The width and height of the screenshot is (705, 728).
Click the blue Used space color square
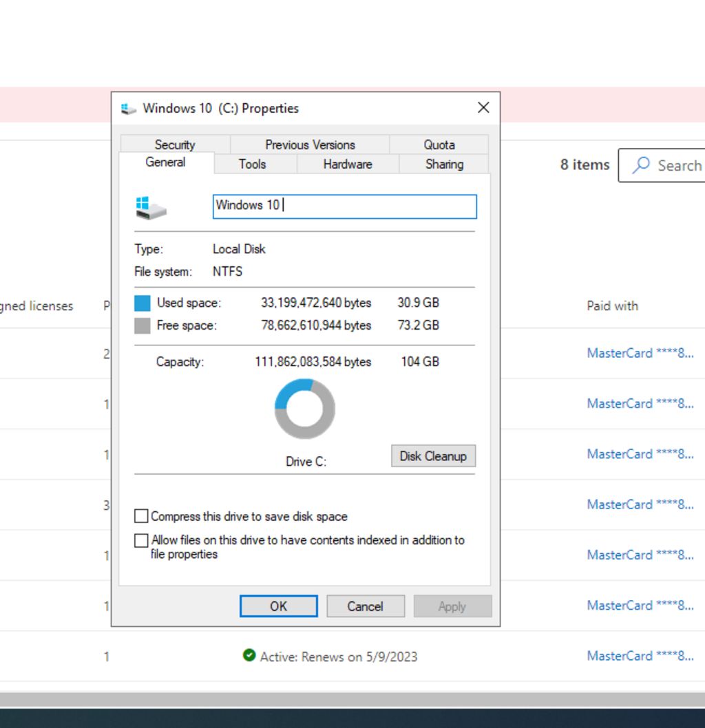click(x=142, y=303)
